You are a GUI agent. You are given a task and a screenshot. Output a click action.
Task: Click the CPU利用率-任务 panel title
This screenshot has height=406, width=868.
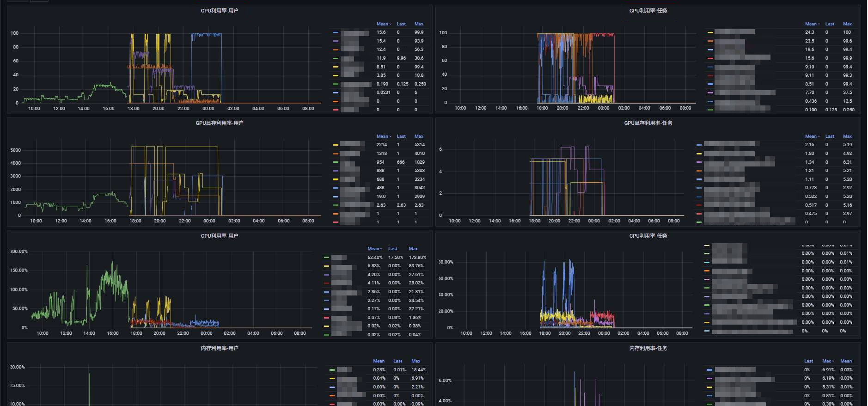tap(648, 236)
